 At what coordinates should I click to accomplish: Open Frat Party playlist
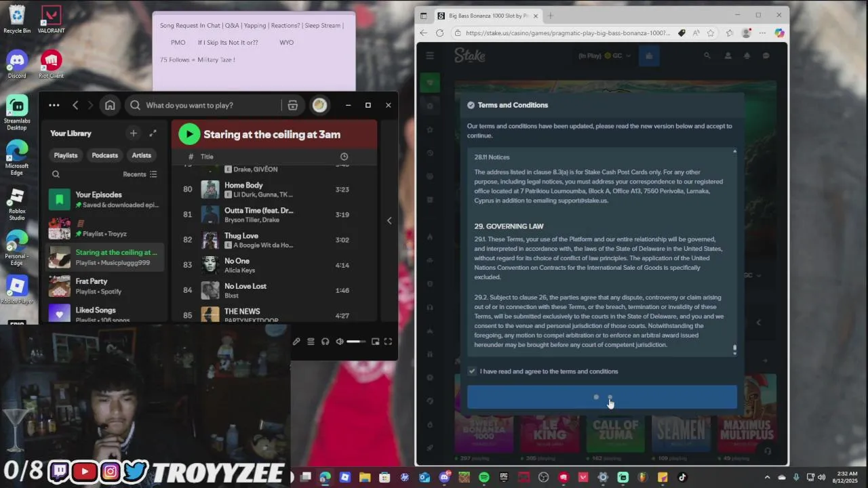click(x=105, y=286)
